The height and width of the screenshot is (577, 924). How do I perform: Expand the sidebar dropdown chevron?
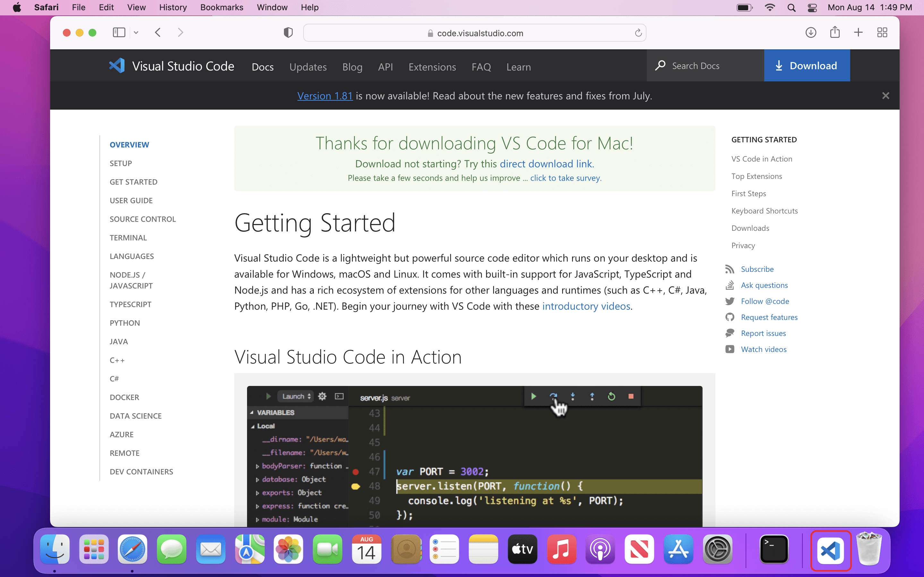(x=136, y=33)
